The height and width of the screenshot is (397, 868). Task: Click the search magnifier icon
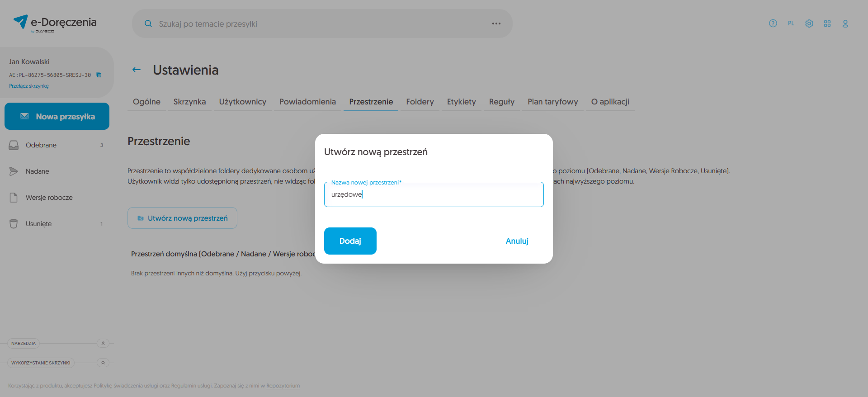point(148,24)
